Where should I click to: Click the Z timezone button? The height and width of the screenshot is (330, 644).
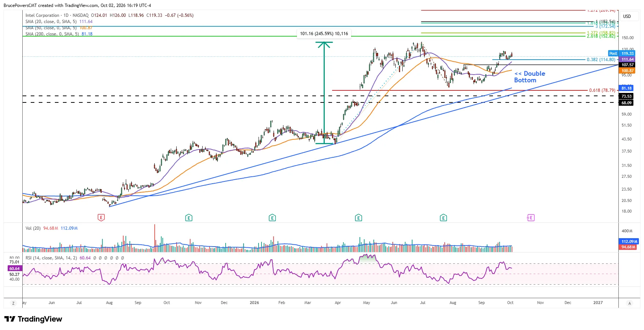(14, 303)
